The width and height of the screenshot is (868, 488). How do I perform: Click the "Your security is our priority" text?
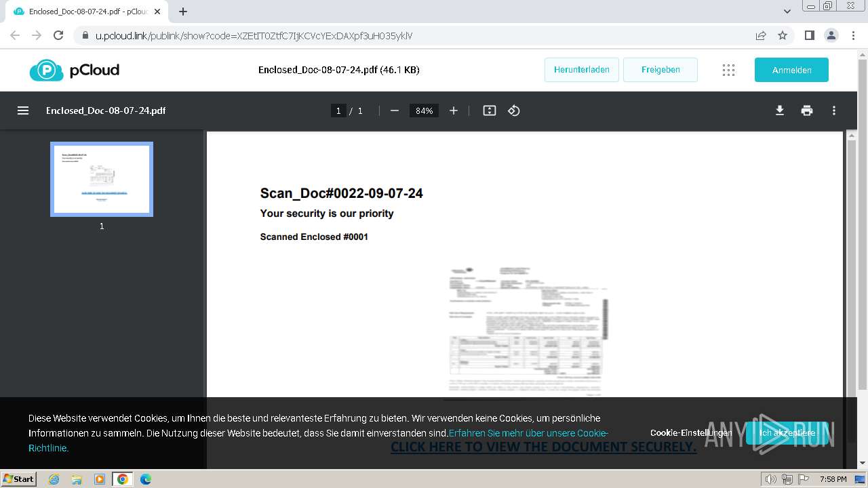[327, 213]
